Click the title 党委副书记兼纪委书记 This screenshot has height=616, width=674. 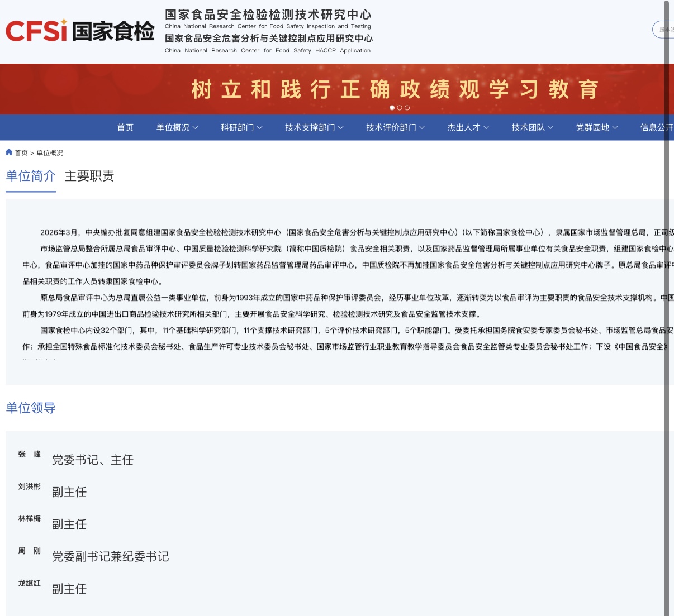coord(111,556)
